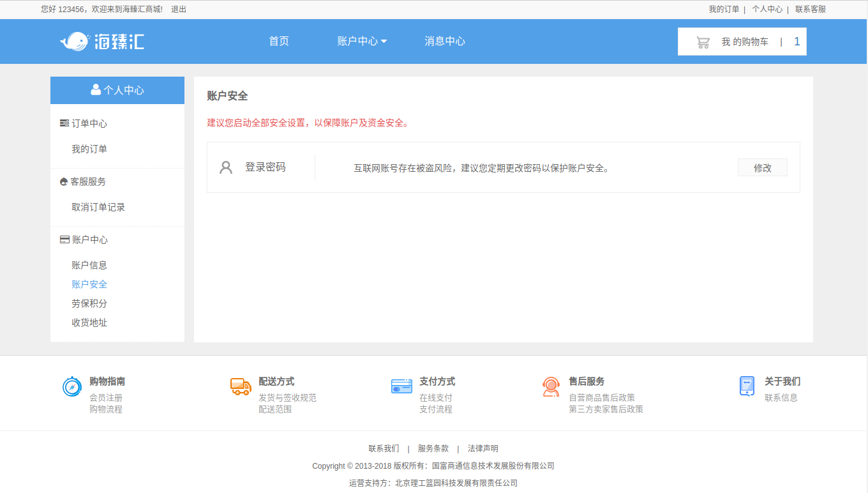Click the 配送方式 truck icon

click(241, 386)
